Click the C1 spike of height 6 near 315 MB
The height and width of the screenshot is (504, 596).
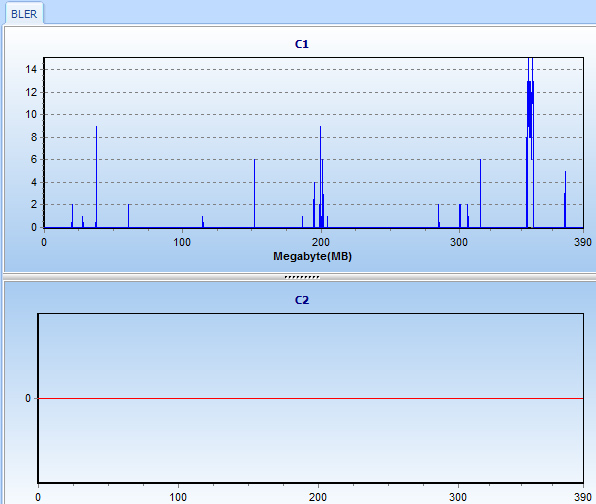coord(480,193)
